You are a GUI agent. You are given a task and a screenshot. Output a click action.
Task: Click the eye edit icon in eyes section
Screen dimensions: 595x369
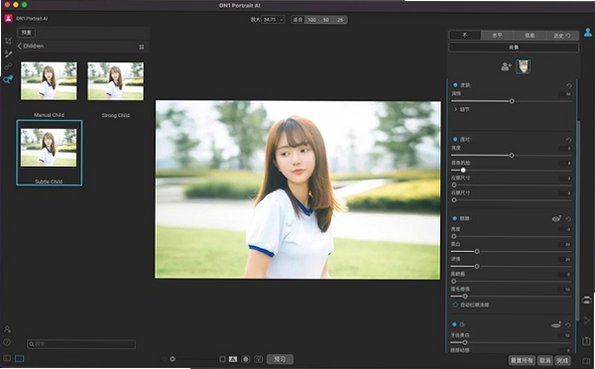coord(557,219)
